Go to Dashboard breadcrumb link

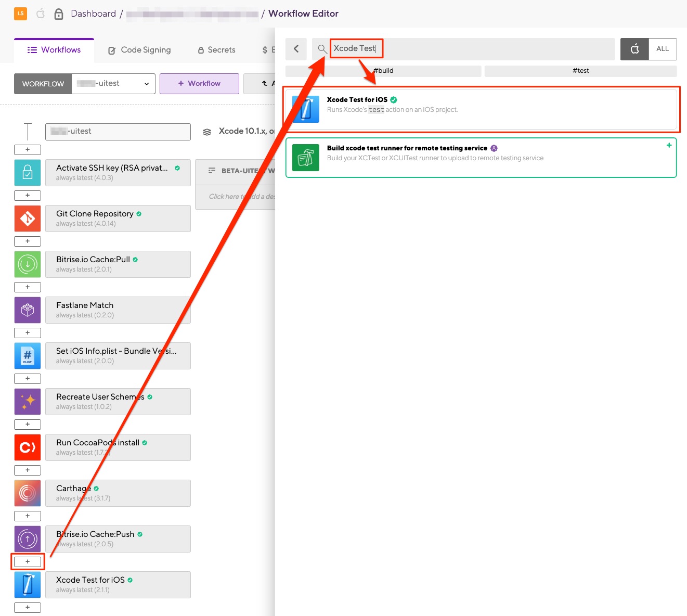pos(93,14)
